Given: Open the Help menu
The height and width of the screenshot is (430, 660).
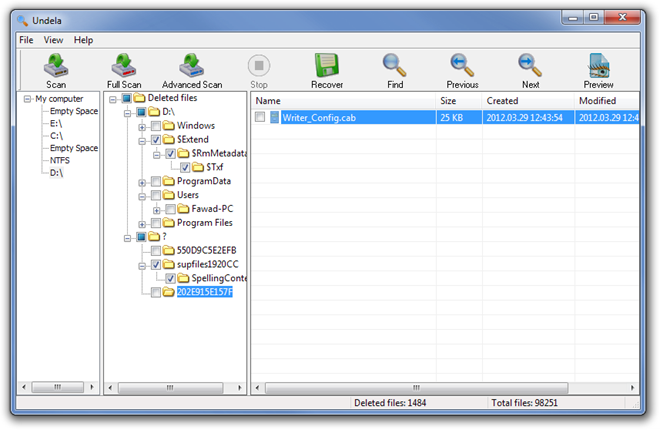Looking at the screenshot, I should tap(83, 40).
